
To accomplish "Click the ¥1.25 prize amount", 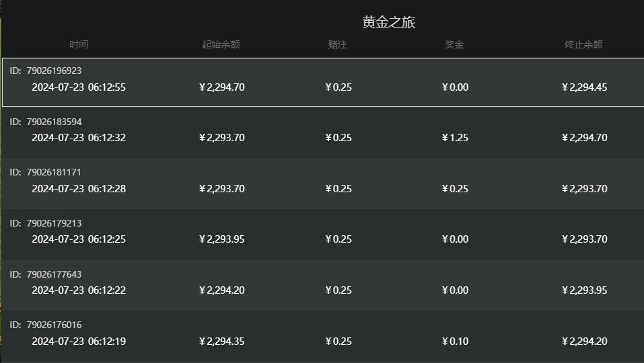I will click(x=455, y=138).
